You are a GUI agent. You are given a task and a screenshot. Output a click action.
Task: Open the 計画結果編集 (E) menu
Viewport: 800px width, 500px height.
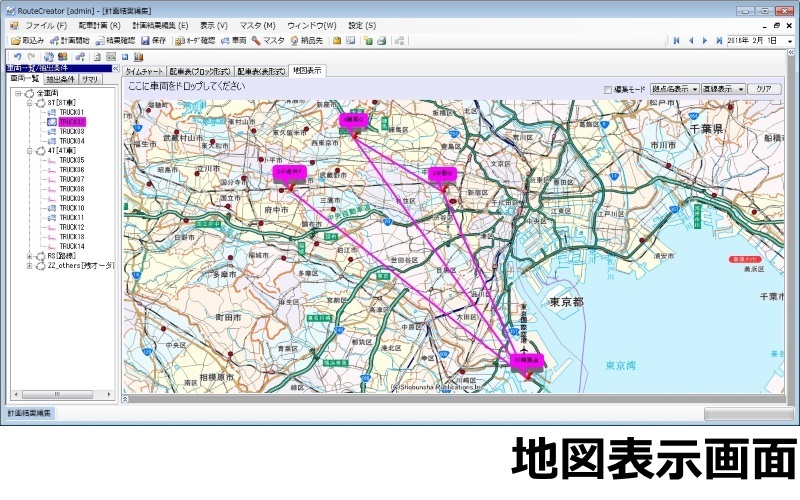pos(160,26)
